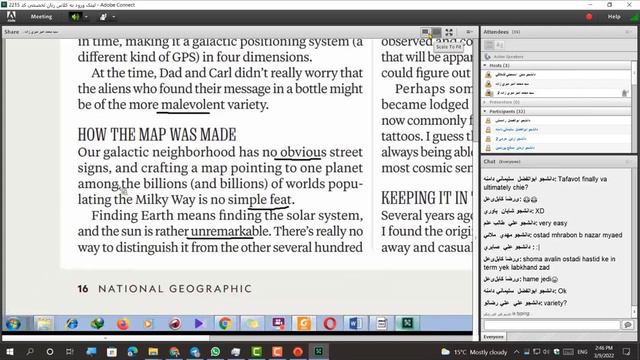Click the shared-screen Windows 7 Start orb

click(13, 324)
